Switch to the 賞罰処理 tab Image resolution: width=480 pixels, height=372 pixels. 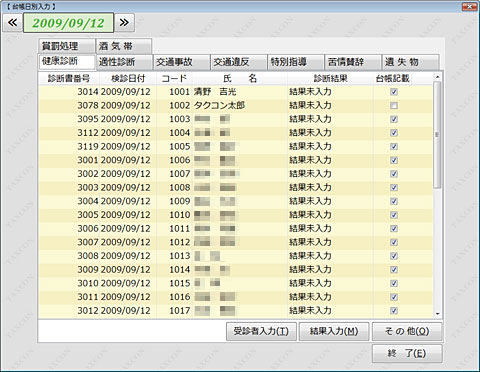click(66, 46)
